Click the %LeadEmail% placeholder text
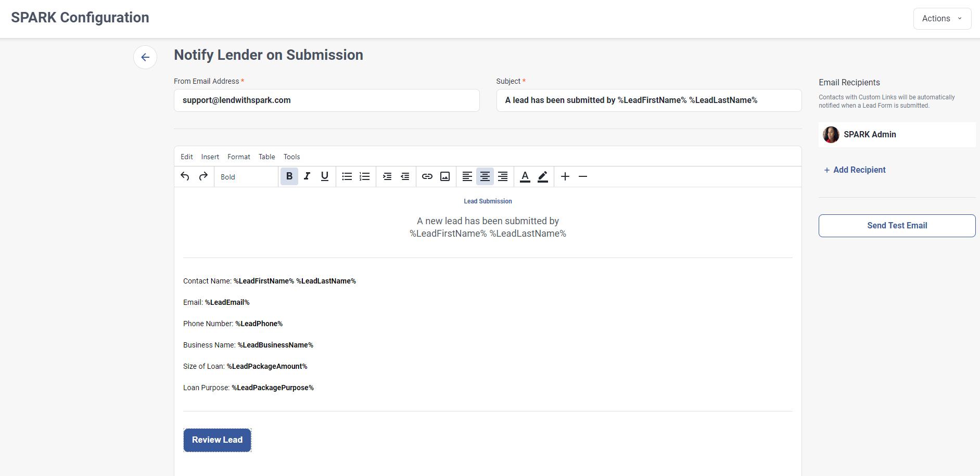This screenshot has width=980, height=476. coord(227,302)
